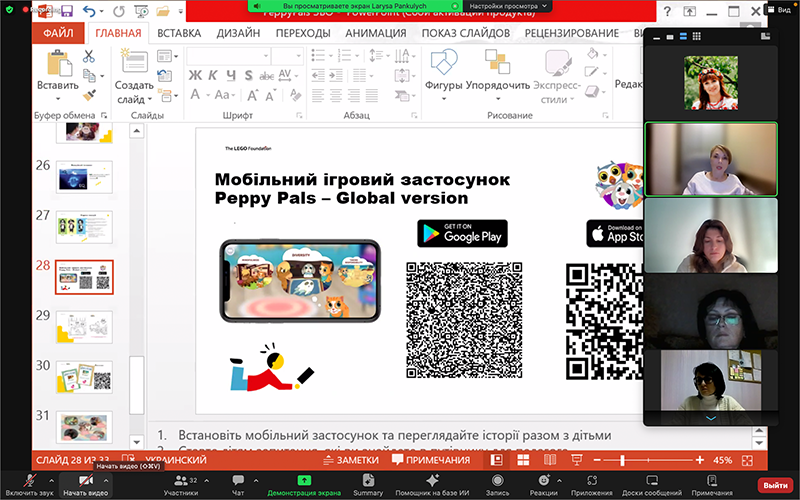Toggle italic К formatting
This screenshot has width=800, height=500.
[x=213, y=76]
